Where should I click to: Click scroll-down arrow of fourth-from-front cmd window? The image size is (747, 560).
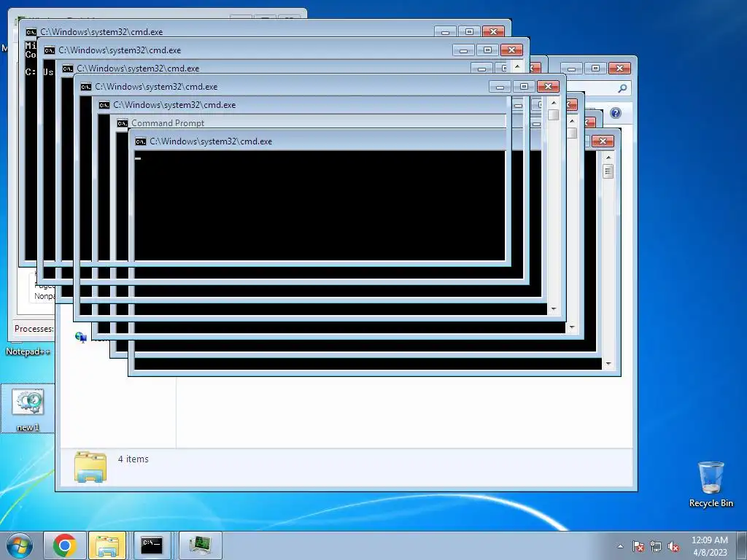(553, 309)
